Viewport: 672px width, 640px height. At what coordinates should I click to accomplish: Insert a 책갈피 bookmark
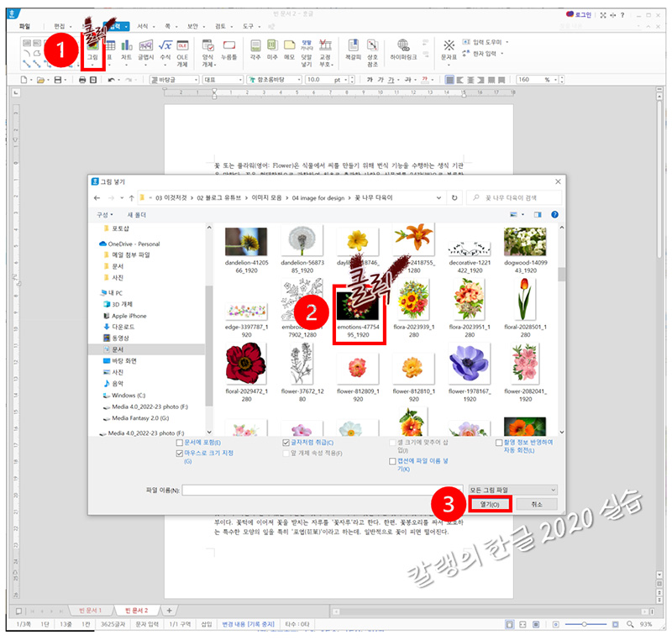354,50
